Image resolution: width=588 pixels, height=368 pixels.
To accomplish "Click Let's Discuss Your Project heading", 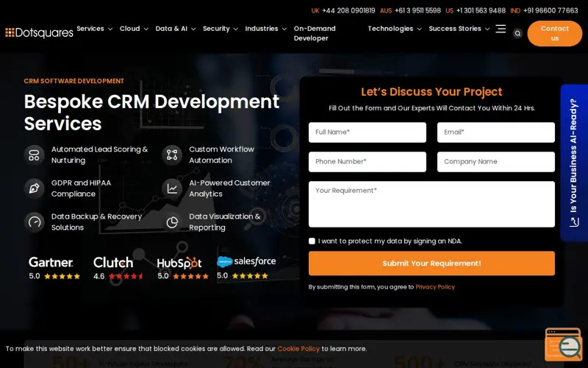I will tap(431, 91).
